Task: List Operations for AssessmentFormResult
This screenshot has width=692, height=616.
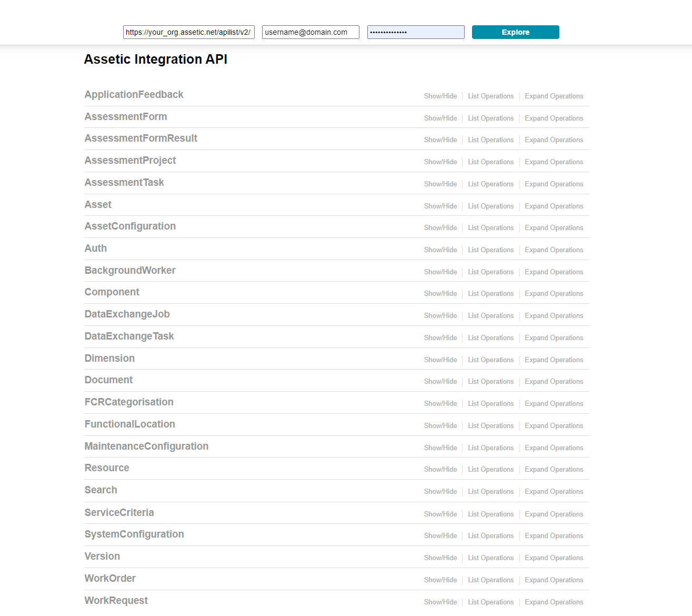Action: click(x=490, y=140)
